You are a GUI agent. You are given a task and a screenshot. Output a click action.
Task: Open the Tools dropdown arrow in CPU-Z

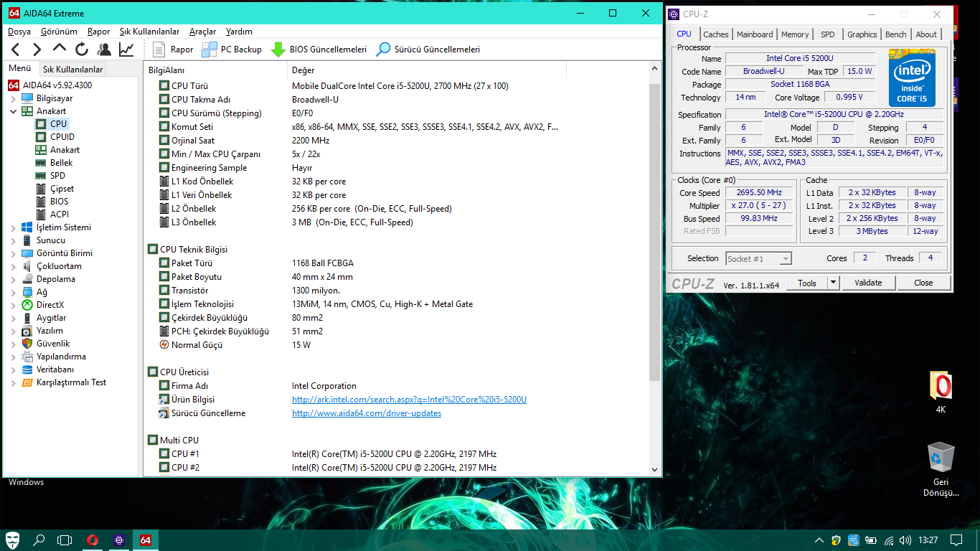(x=833, y=283)
